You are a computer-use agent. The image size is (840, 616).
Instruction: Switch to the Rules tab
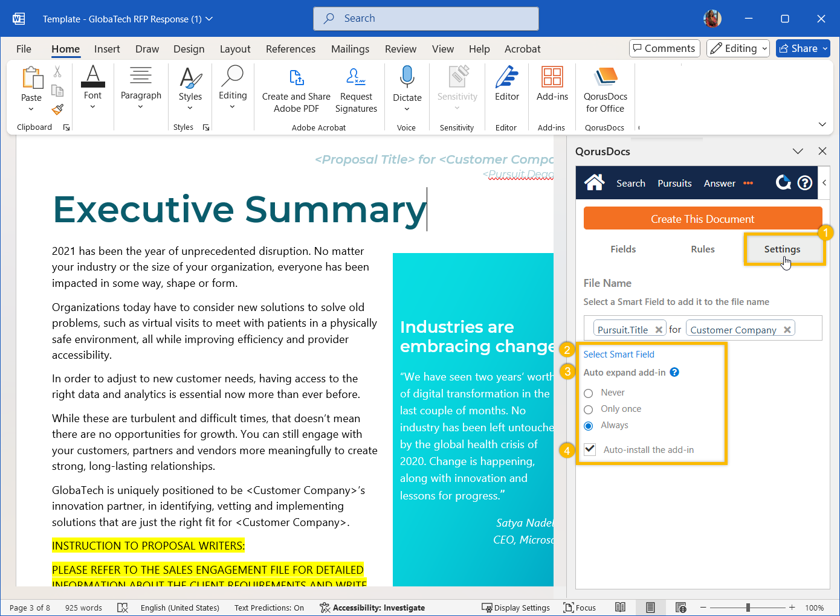pos(702,249)
